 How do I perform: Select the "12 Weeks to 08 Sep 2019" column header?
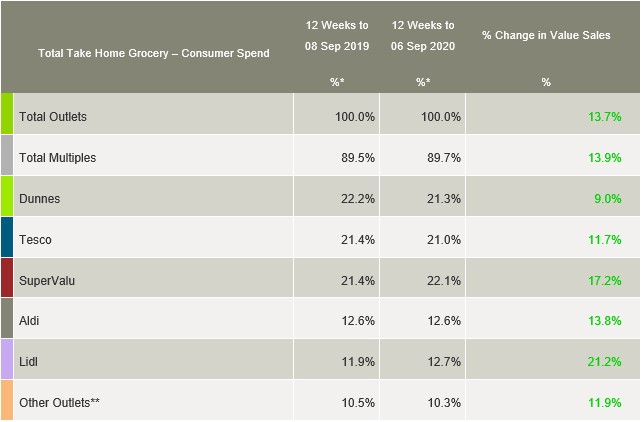336,35
